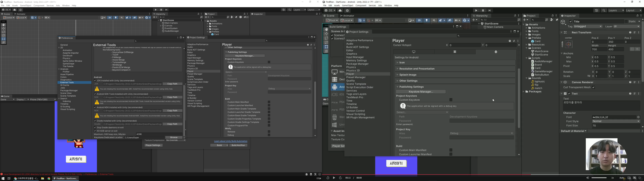Toggle Cull Transparent Mesh in right Inspector
644x181 pixels.
[x=594, y=87]
